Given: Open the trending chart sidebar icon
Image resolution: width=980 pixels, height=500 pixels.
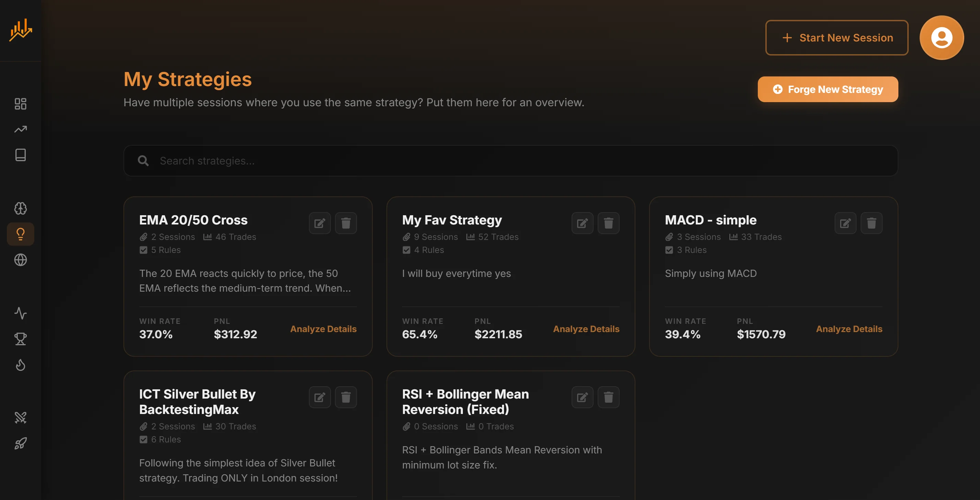Looking at the screenshot, I should coord(21,129).
